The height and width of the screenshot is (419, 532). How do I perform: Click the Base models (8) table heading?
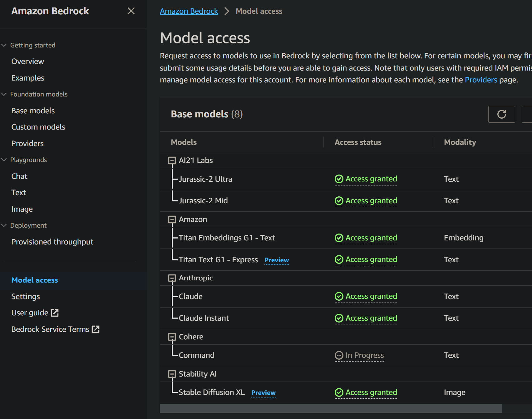point(207,114)
